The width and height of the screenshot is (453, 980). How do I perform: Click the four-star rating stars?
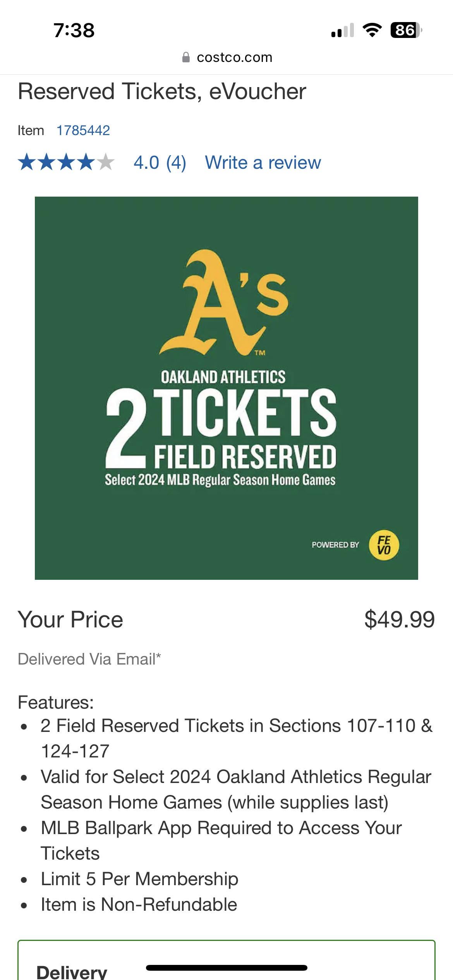click(x=66, y=162)
